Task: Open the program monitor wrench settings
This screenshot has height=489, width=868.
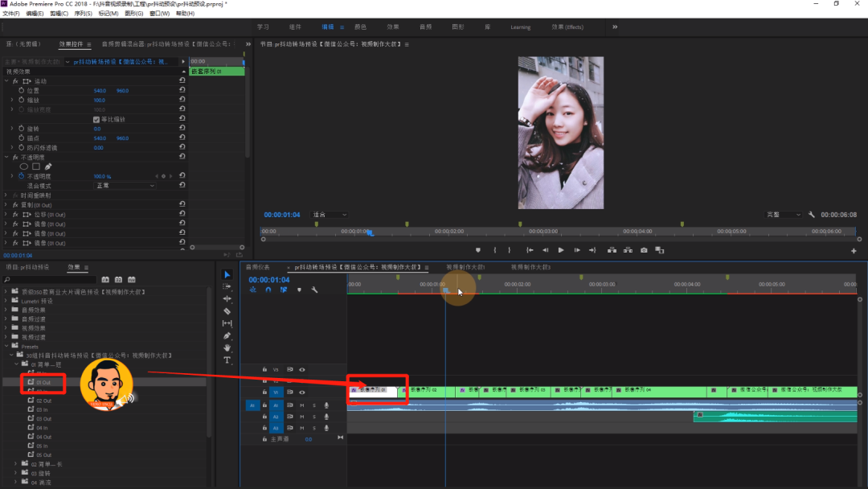Action: tap(812, 215)
